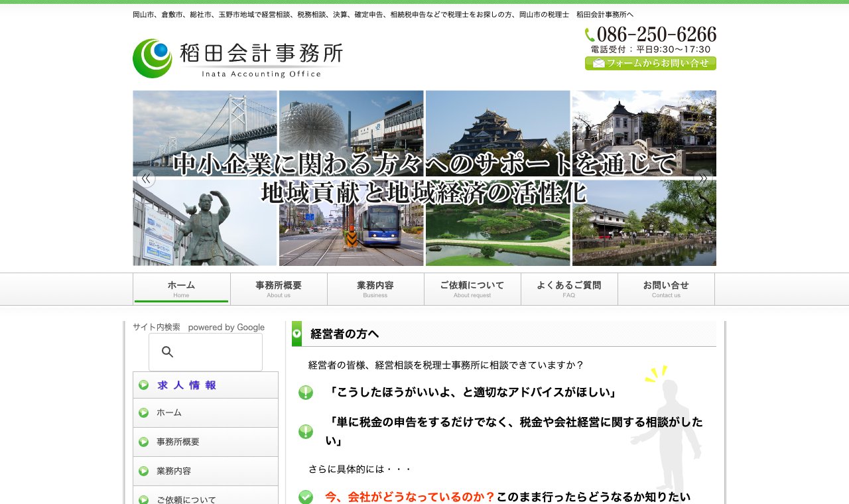The width and height of the screenshot is (849, 504).
Task: Open the よくあるご質問 FAQ tab
Action: point(569,289)
